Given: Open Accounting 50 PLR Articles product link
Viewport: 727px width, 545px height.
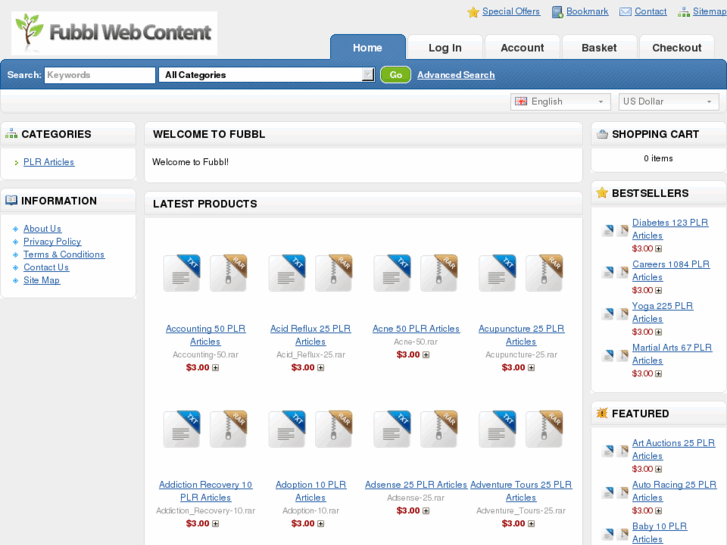Looking at the screenshot, I should click(x=205, y=335).
